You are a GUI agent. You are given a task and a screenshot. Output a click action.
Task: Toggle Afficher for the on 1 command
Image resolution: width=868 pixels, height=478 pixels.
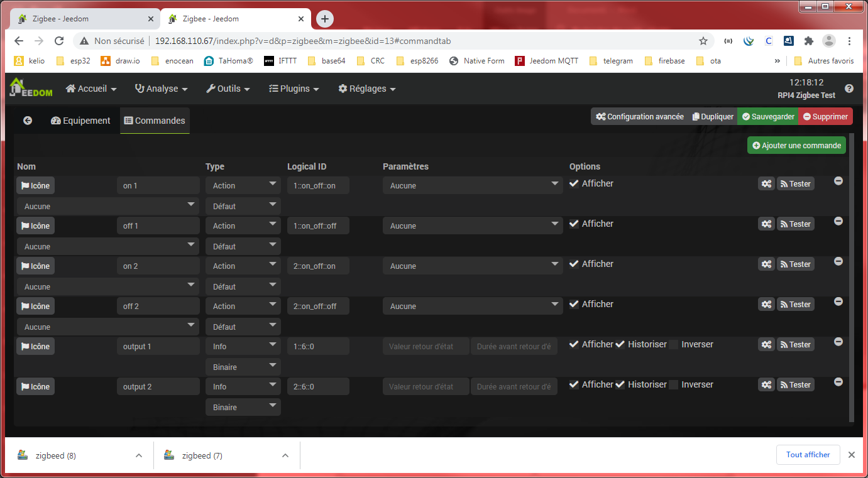(x=574, y=183)
